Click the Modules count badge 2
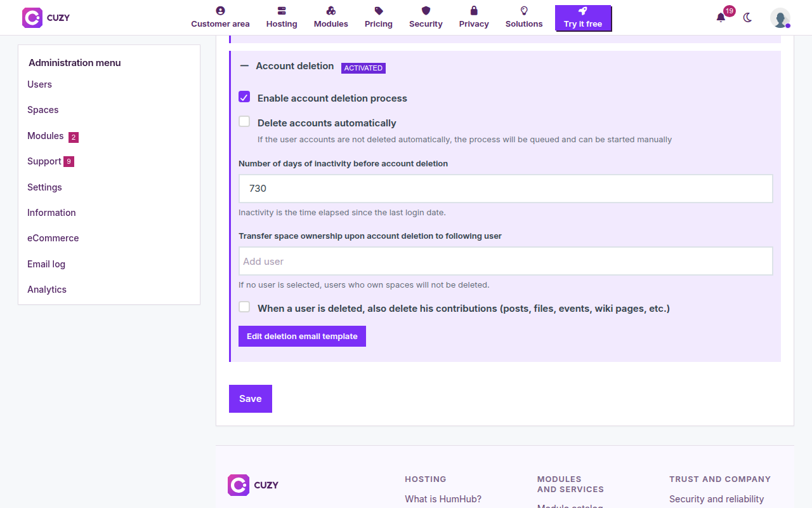This screenshot has height=508, width=812. point(74,137)
